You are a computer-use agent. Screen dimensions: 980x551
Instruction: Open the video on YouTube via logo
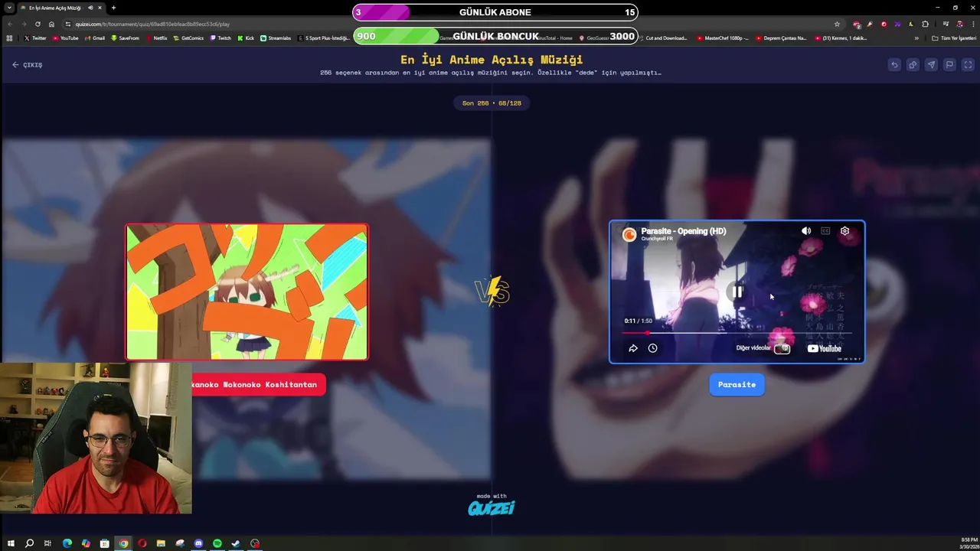(x=824, y=348)
